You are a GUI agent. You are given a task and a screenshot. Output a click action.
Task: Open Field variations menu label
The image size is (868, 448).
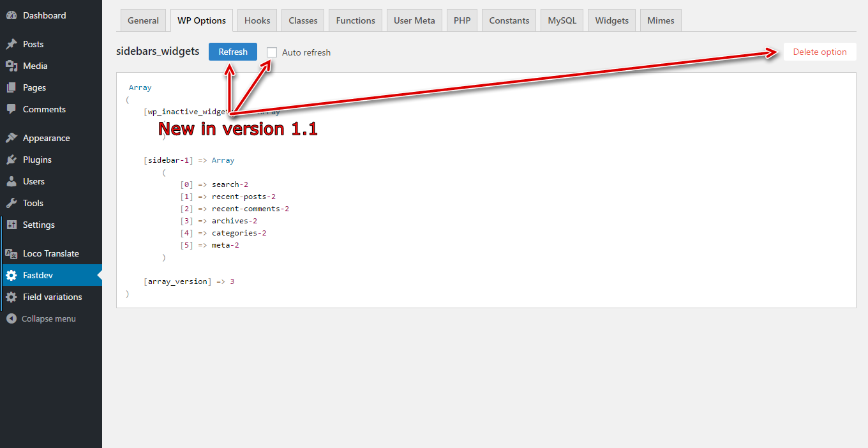52,297
